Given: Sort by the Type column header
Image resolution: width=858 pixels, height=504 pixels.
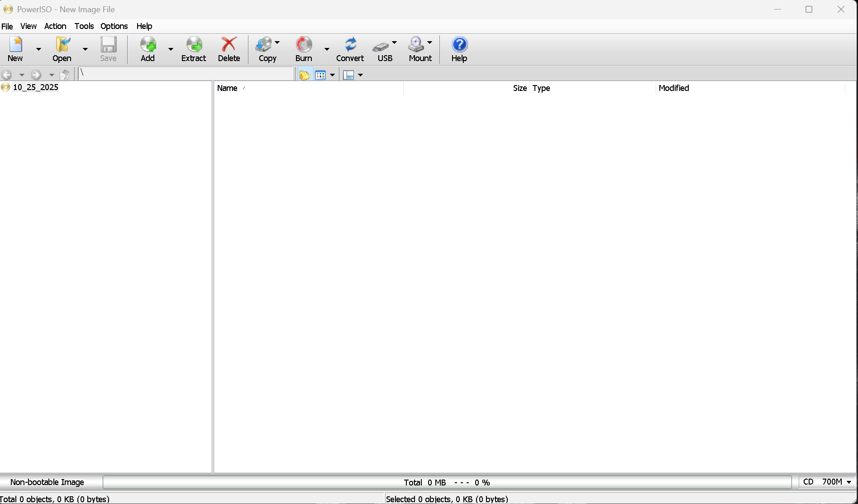Looking at the screenshot, I should [x=593, y=88].
